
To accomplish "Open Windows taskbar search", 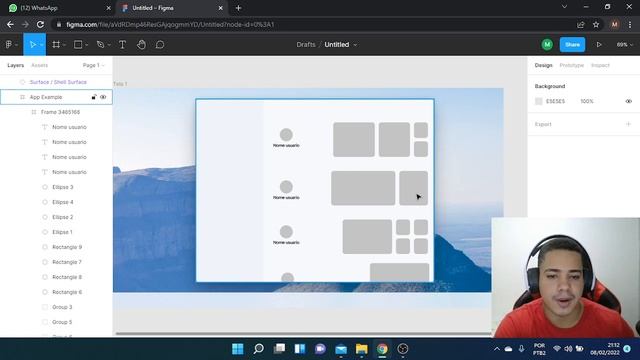I will coord(258,349).
